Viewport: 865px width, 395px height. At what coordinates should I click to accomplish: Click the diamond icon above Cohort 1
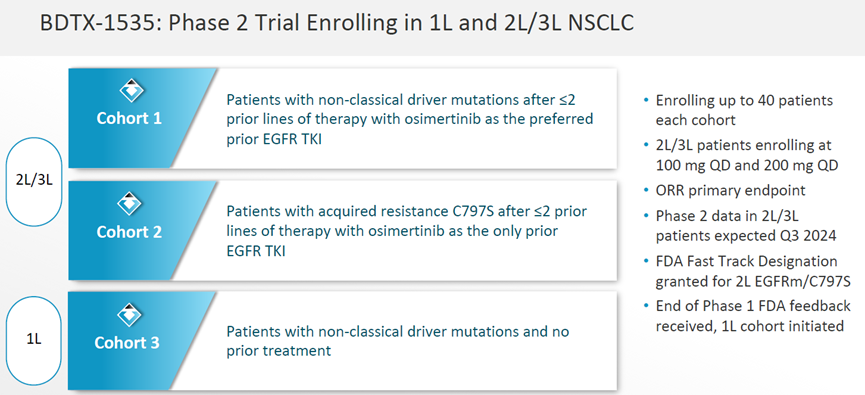(131, 91)
